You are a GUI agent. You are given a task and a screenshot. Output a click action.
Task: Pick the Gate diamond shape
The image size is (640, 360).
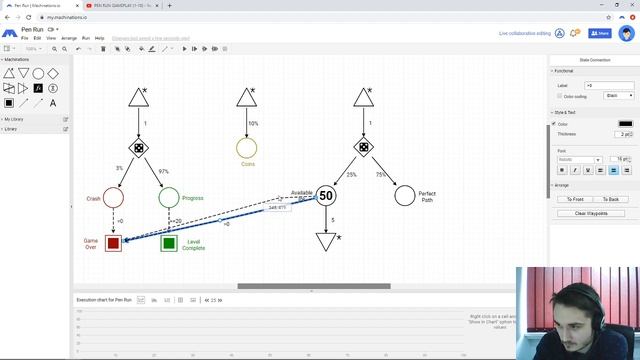coord(53,73)
